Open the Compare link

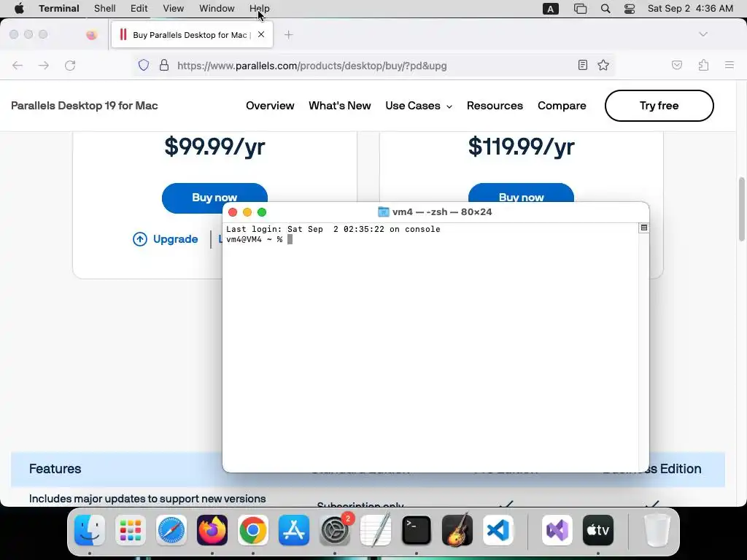562,106
